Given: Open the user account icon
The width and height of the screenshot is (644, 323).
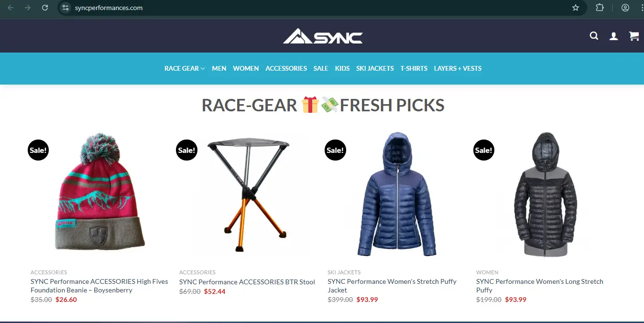Looking at the screenshot, I should [x=614, y=36].
